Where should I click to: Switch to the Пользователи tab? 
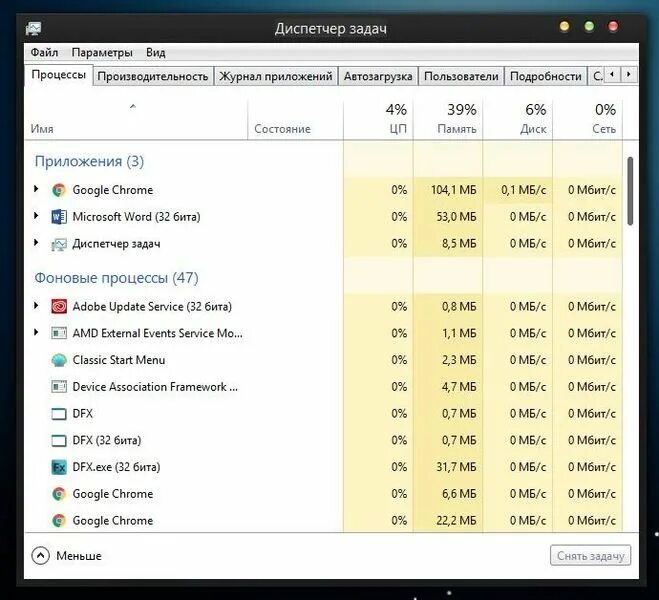tap(461, 76)
